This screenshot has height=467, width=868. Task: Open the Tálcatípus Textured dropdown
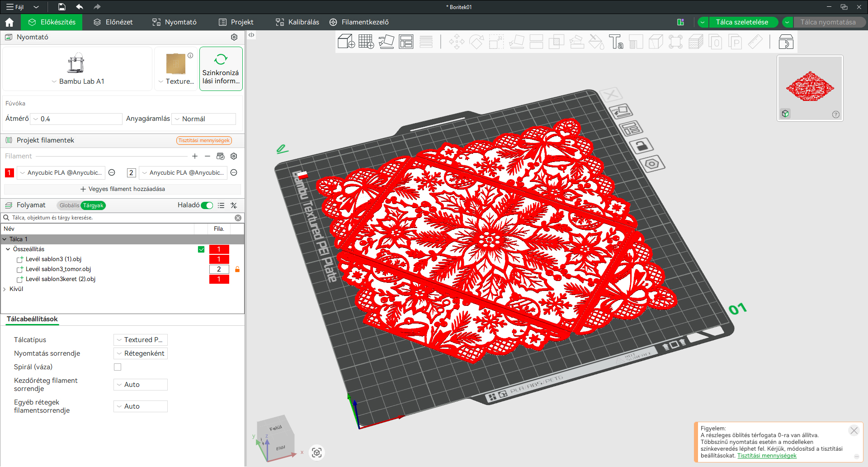[141, 340]
